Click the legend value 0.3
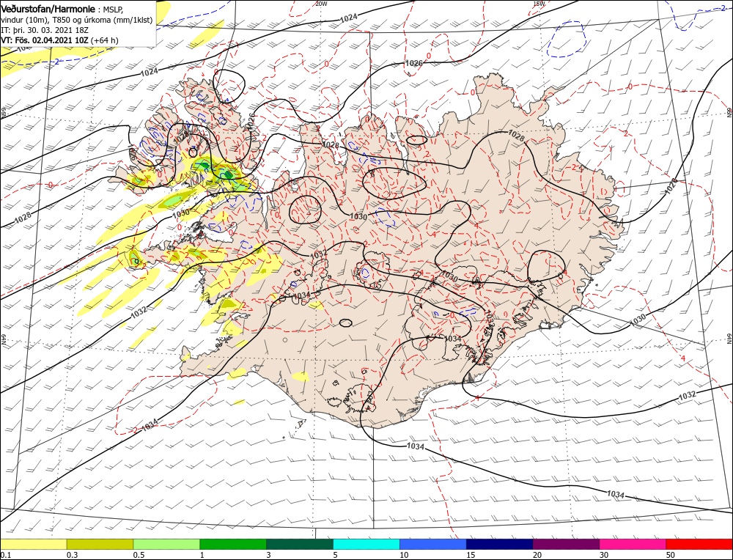This screenshot has width=733, height=560. tap(71, 555)
